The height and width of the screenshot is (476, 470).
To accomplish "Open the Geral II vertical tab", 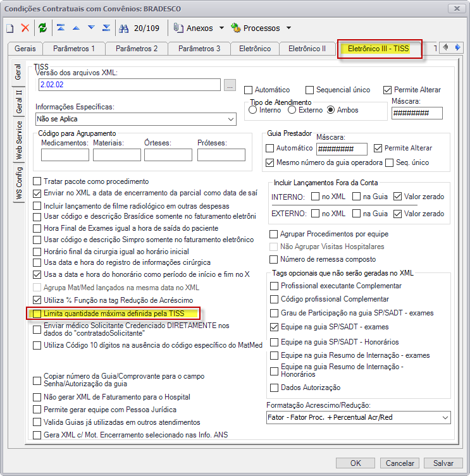I will [19, 102].
